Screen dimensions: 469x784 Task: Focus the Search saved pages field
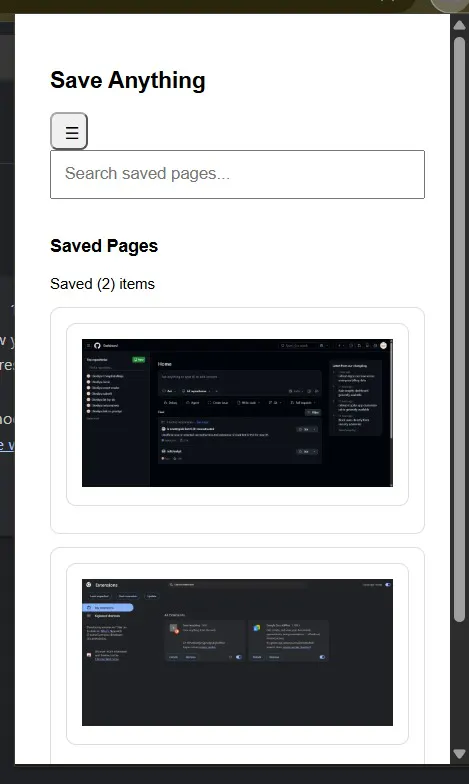tap(238, 174)
